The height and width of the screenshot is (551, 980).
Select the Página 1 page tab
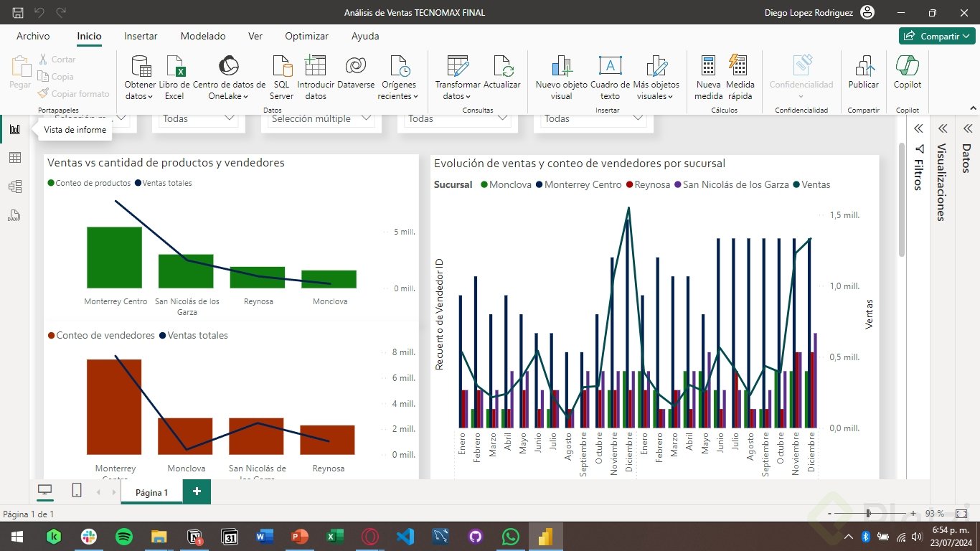pos(151,492)
